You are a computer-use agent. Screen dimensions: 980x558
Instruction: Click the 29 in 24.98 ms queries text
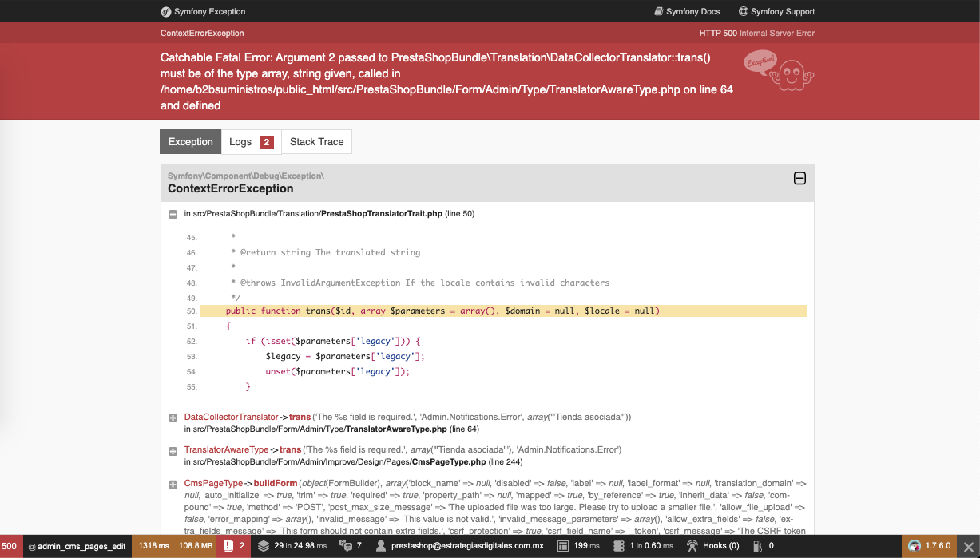[x=300, y=546]
